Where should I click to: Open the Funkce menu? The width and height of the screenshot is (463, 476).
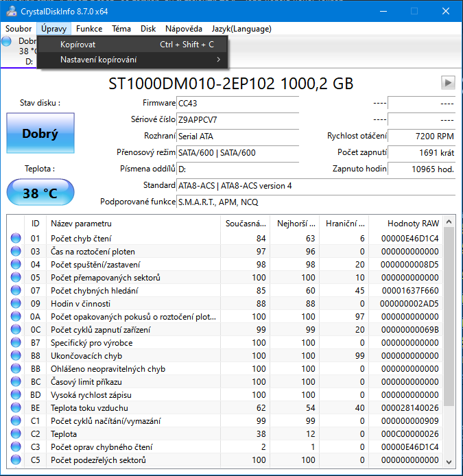point(89,29)
